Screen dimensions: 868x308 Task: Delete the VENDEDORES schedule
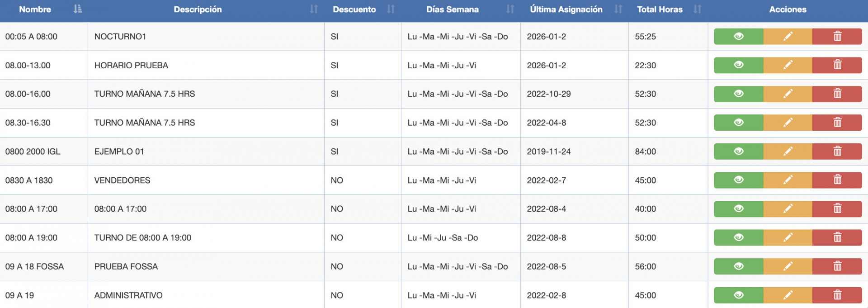point(837,180)
